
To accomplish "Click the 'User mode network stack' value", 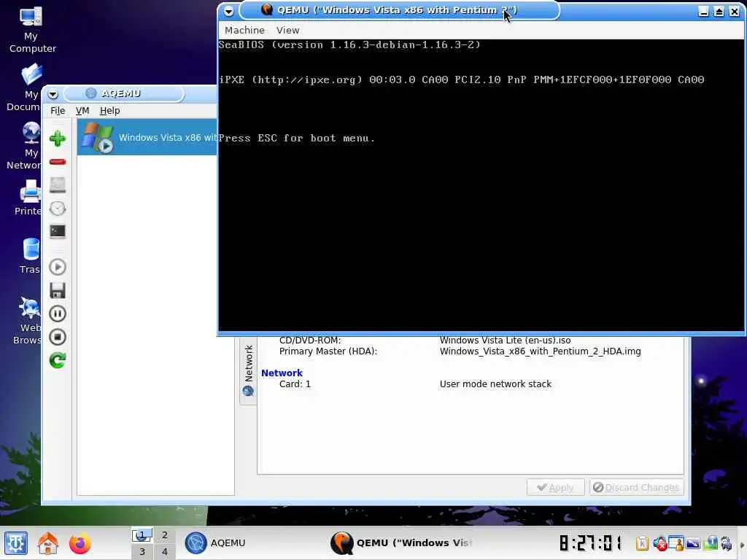I will [x=495, y=384].
